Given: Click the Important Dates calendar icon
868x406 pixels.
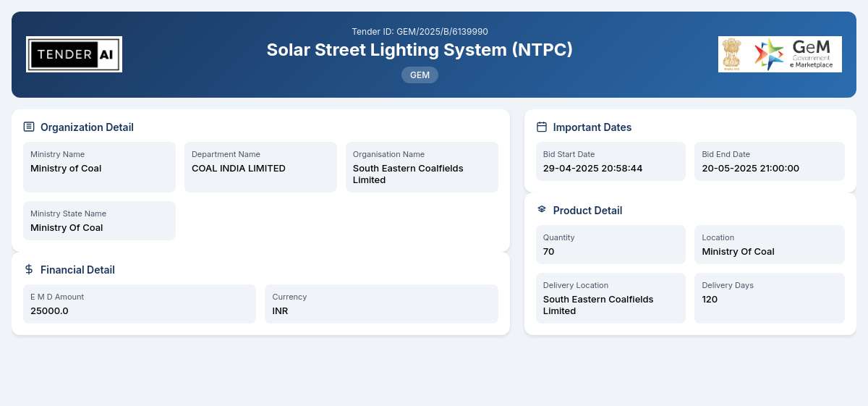Looking at the screenshot, I should point(542,127).
